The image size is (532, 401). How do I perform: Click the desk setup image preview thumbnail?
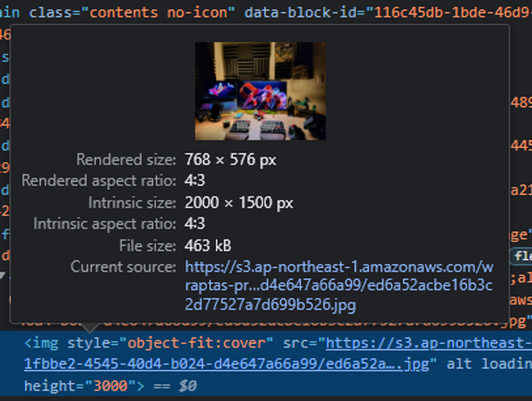tap(260, 91)
